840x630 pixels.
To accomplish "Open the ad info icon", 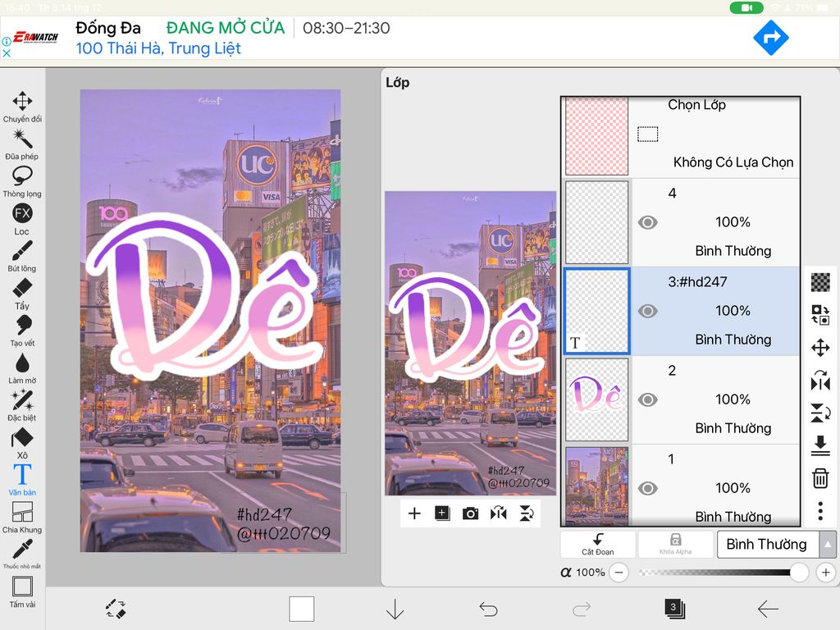I will 7,41.
